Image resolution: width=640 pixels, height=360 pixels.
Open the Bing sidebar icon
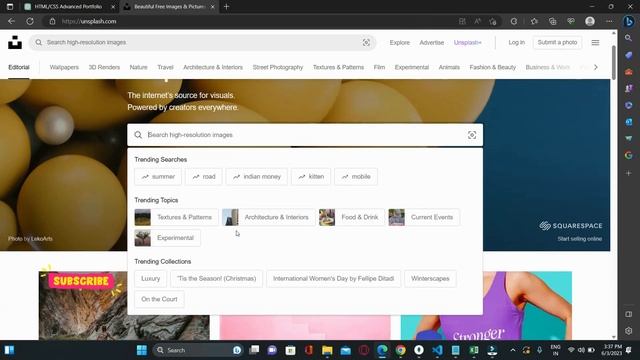pos(629,21)
